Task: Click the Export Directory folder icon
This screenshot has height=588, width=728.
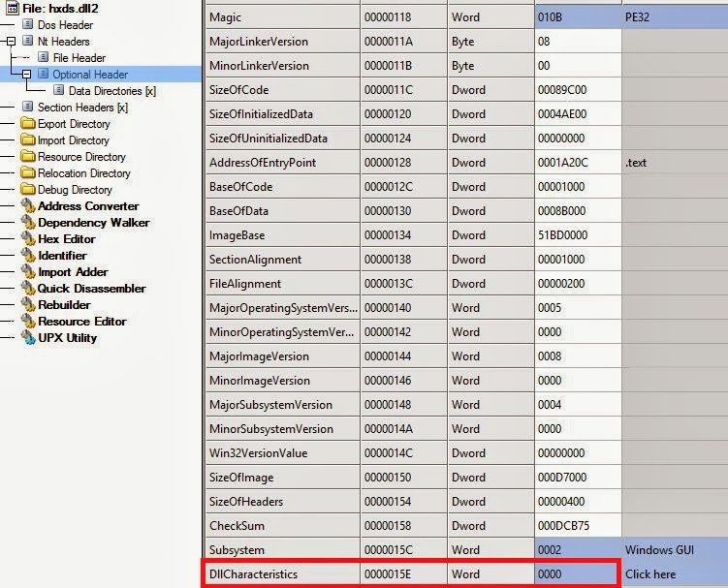Action: coord(27,124)
